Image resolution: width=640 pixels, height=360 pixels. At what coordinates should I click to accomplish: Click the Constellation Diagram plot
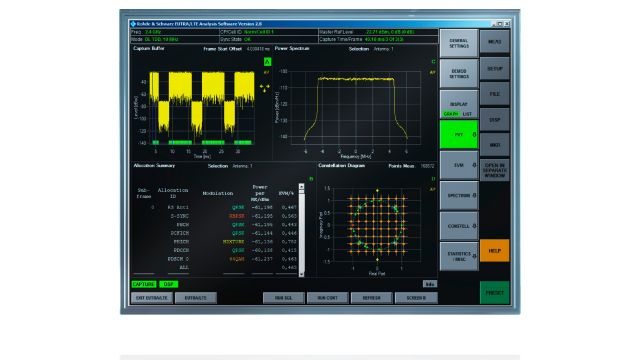pos(377,225)
